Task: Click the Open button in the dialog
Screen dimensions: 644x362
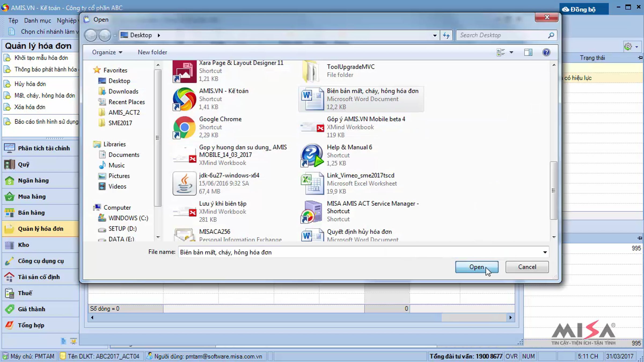Action: pyautogui.click(x=477, y=267)
